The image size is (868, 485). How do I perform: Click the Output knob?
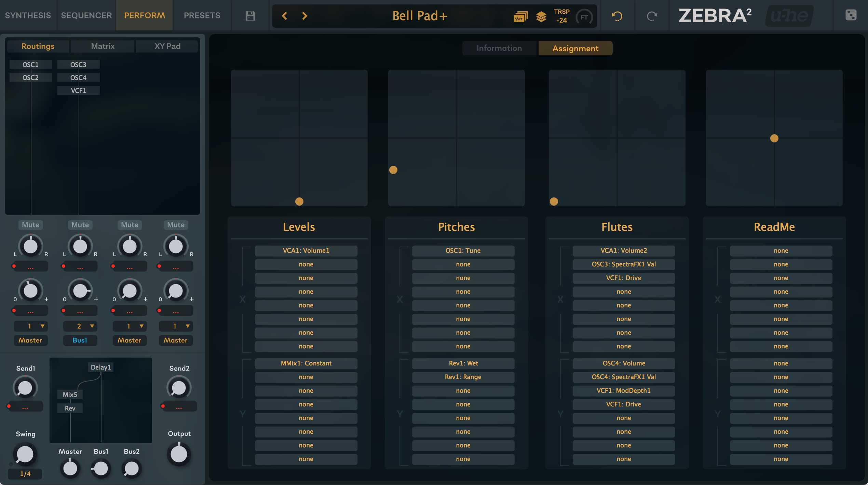[179, 454]
